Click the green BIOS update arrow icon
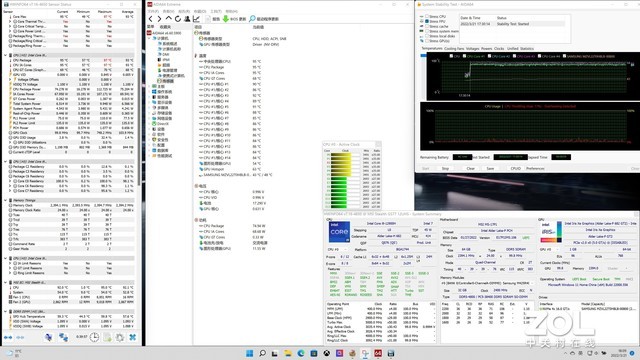 pos(225,19)
